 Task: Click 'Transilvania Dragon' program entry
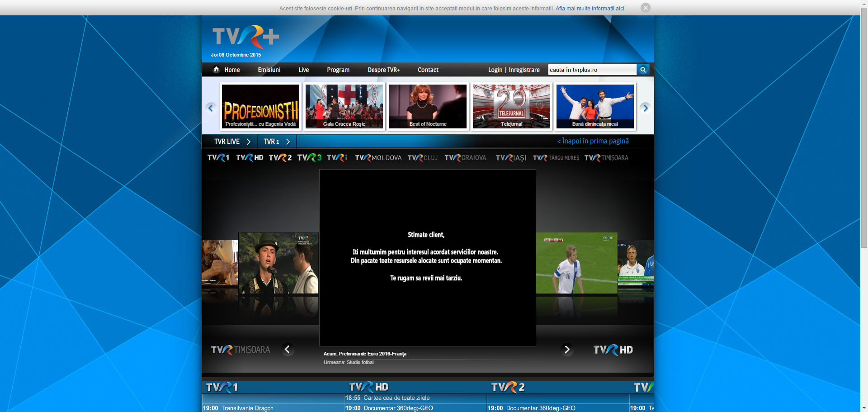[247, 408]
